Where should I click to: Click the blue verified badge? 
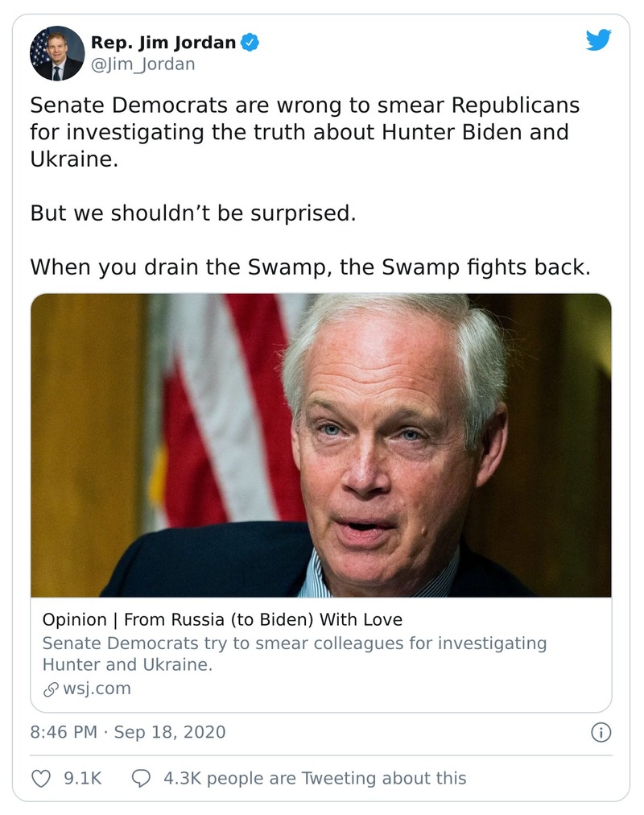tap(251, 42)
